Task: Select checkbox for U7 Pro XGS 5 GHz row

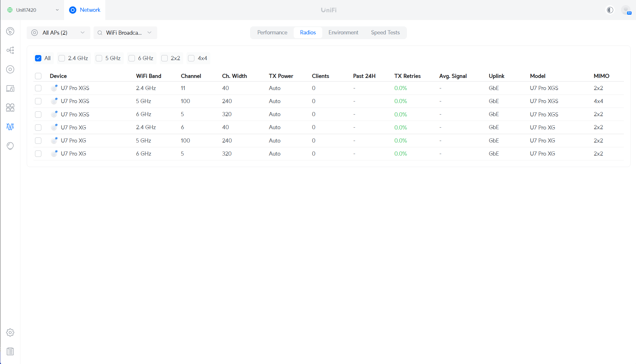Action: coord(38,101)
